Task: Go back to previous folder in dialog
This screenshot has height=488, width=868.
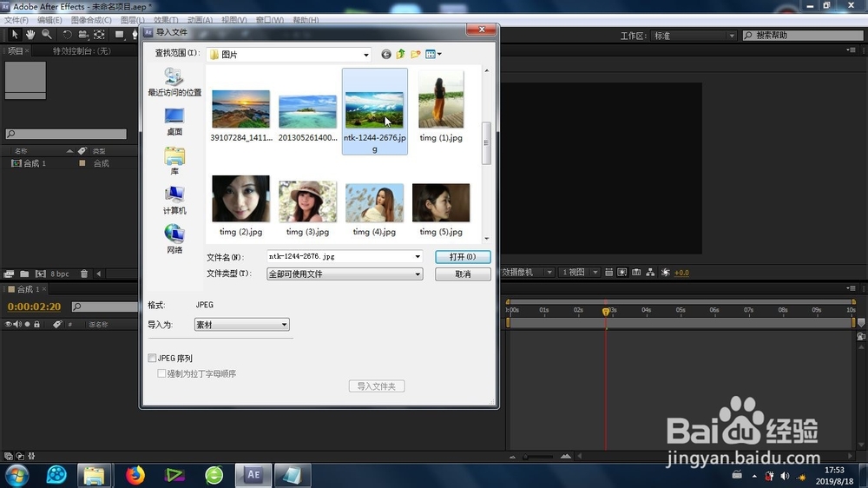Action: tap(386, 55)
